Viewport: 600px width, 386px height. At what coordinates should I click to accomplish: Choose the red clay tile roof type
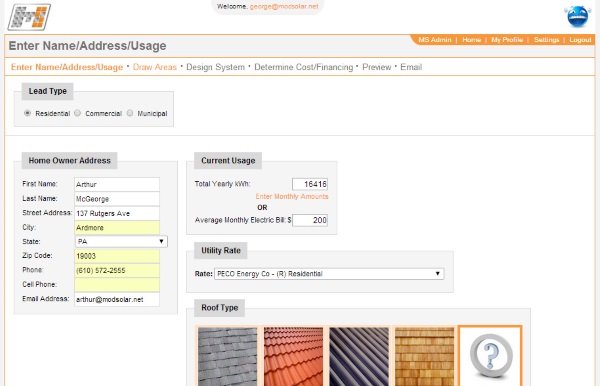293,357
